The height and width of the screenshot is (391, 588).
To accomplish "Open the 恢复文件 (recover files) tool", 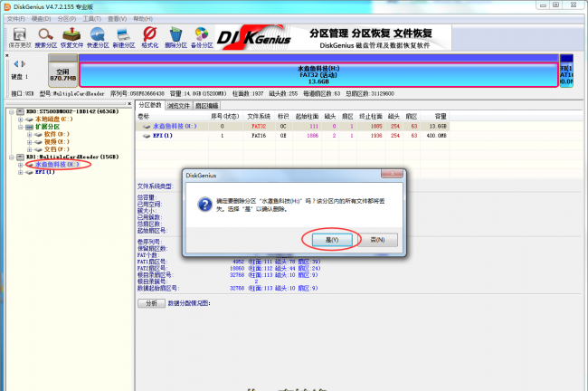I will (x=71, y=37).
